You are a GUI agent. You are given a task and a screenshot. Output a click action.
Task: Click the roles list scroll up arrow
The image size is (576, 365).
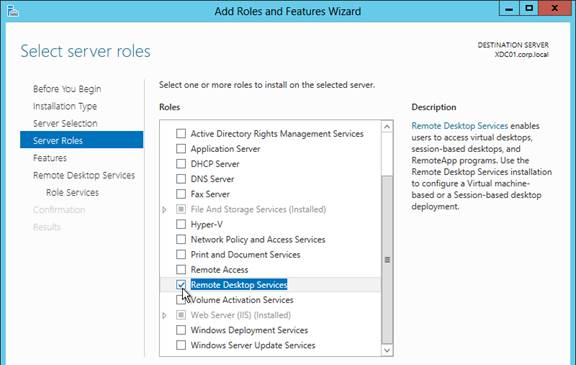click(x=387, y=127)
